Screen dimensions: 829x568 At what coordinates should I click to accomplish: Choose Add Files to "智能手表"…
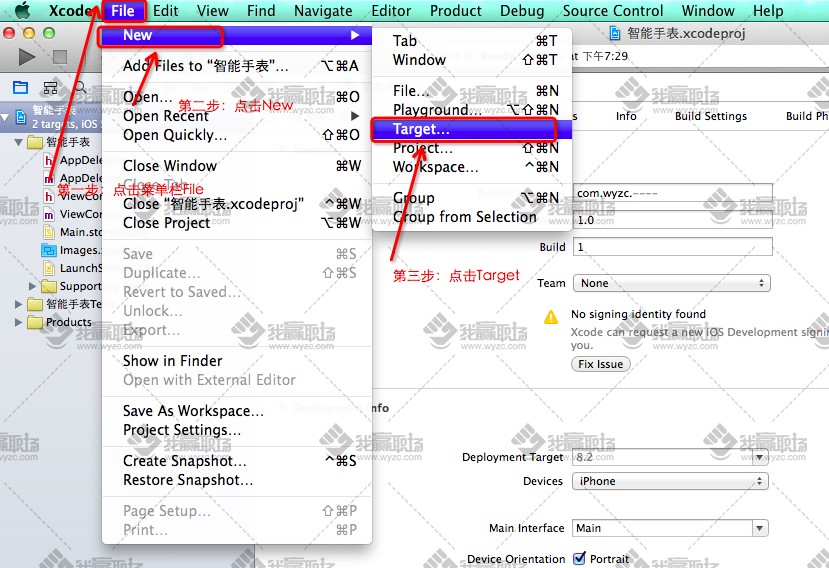237,66
